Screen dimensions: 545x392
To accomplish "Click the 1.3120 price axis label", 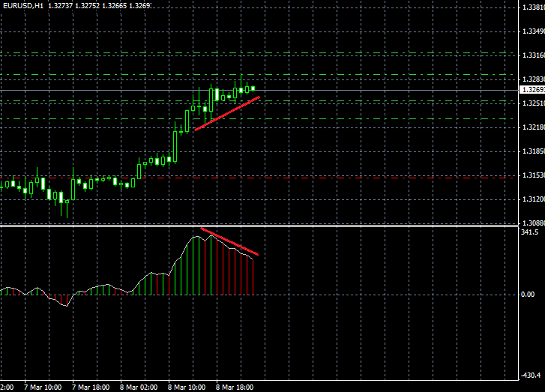I will (x=531, y=199).
